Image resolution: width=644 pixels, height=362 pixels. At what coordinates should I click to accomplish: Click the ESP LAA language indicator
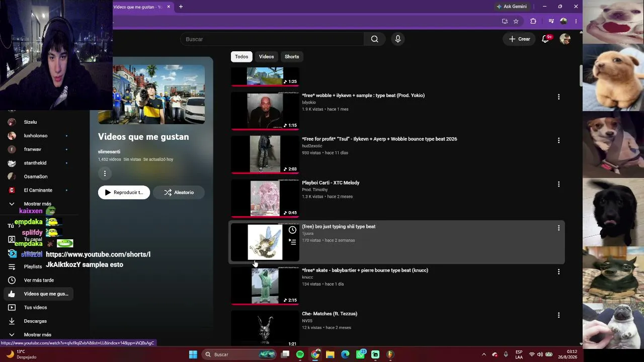click(x=519, y=354)
